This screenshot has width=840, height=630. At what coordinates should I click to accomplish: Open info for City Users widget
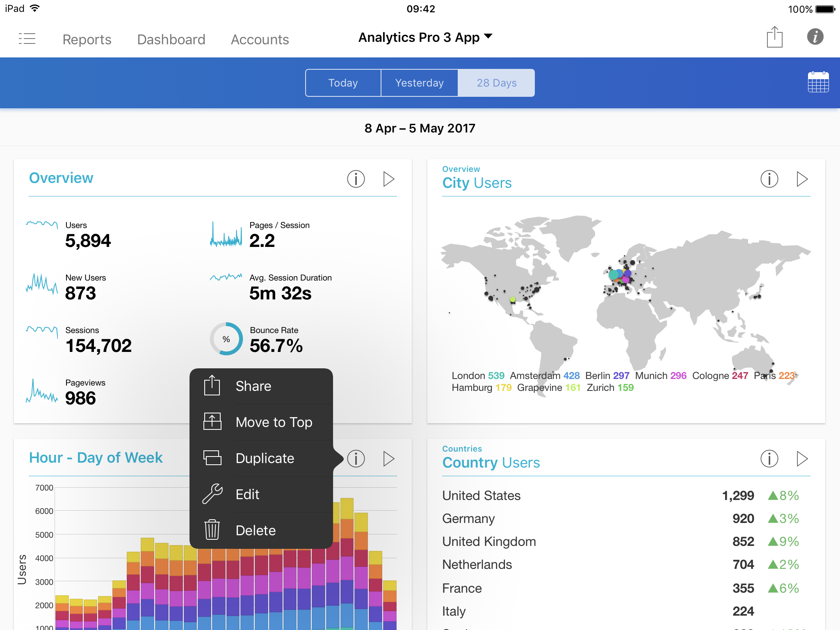pyautogui.click(x=769, y=179)
